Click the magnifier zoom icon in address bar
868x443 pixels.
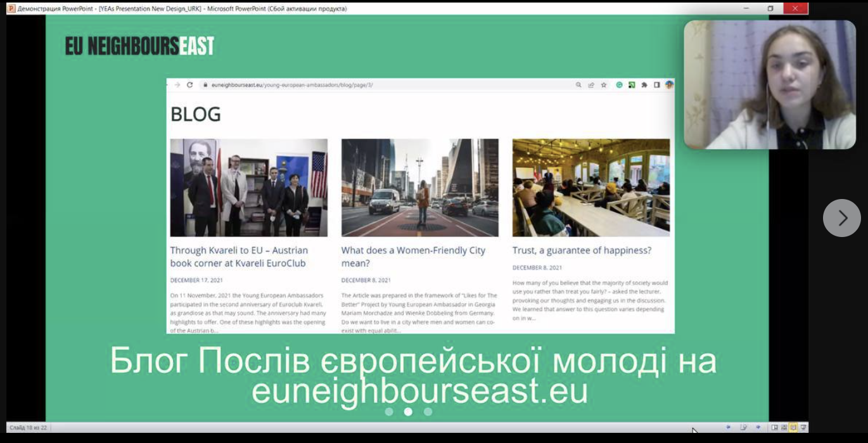(578, 85)
